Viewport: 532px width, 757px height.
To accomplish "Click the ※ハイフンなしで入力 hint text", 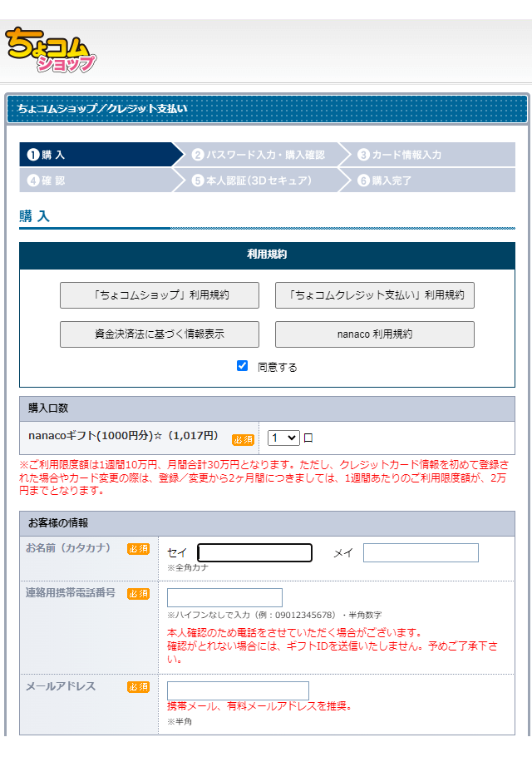I will (274, 615).
